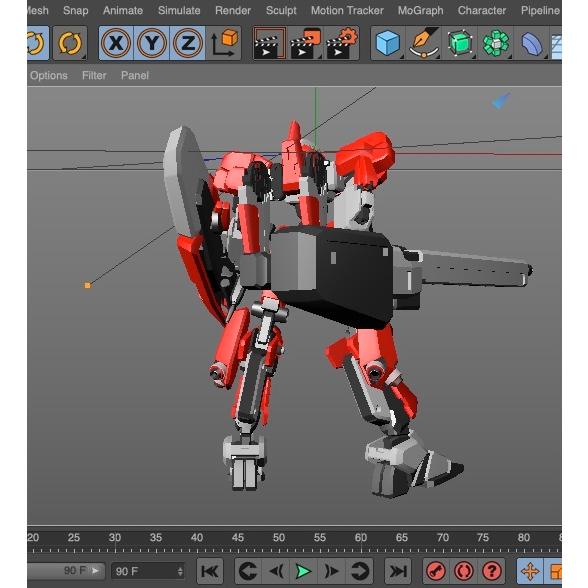Open Edit Render Settings

coord(342,43)
